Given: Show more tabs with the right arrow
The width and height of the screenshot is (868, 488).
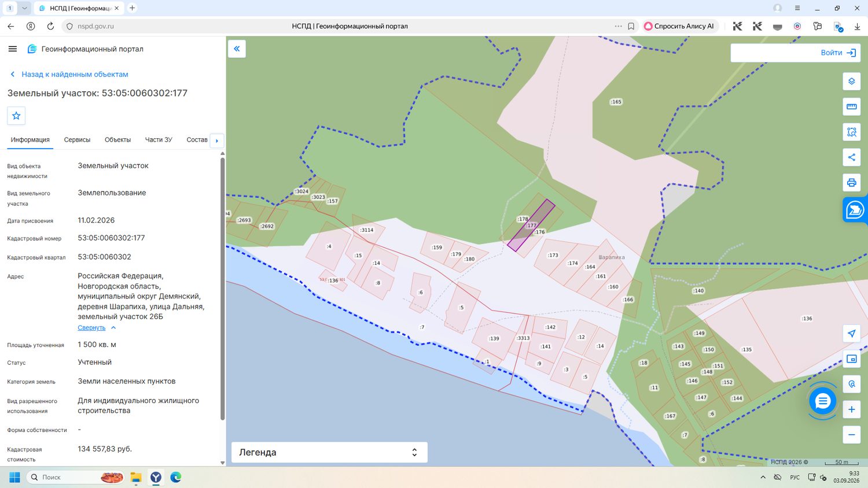Looking at the screenshot, I should pyautogui.click(x=217, y=141).
